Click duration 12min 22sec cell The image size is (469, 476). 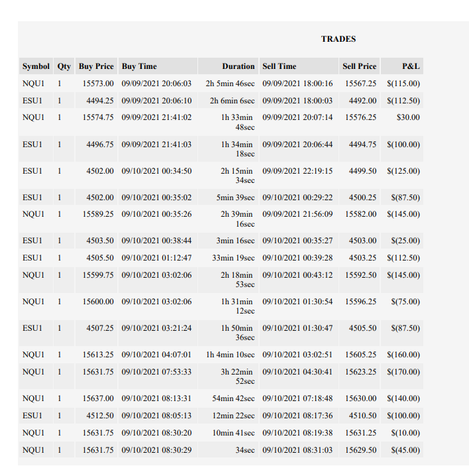(228, 416)
